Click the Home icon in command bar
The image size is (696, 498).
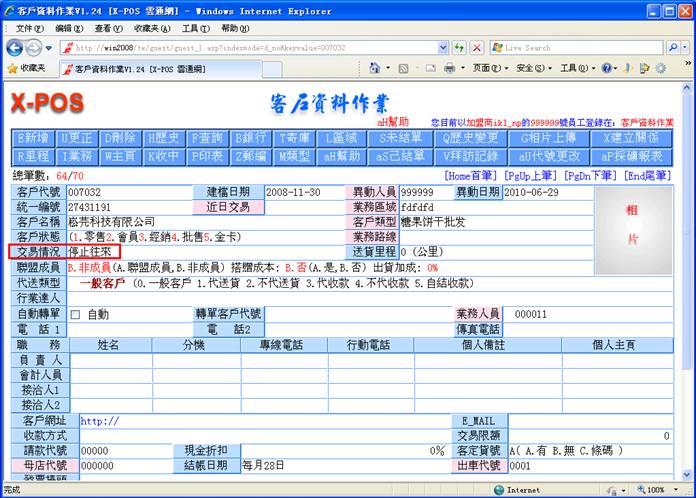click(x=374, y=68)
